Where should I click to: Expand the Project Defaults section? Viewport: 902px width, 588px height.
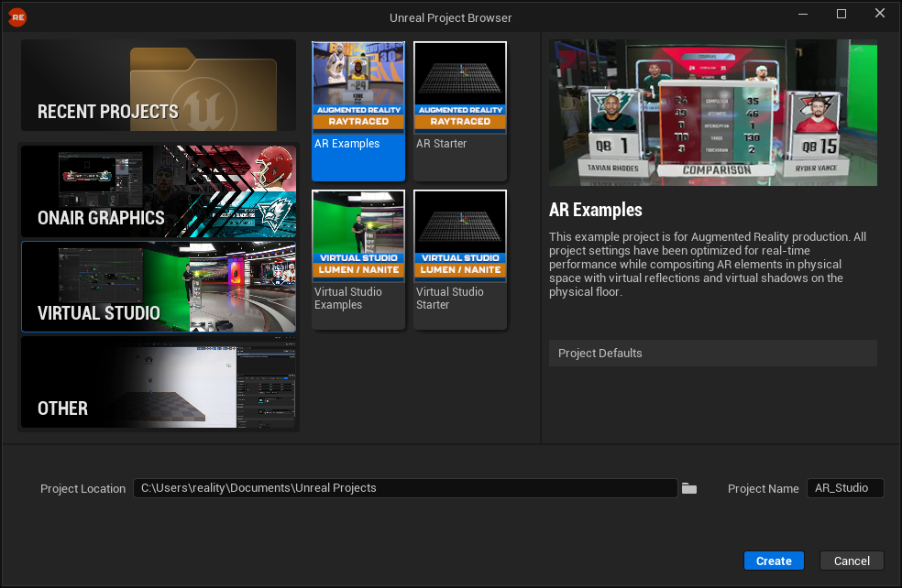coord(713,353)
